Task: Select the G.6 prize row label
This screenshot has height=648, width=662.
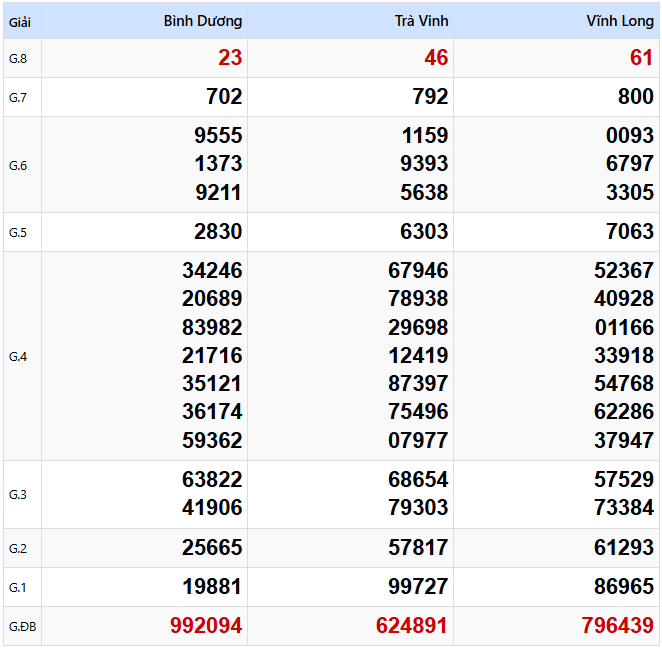Action: [x=18, y=165]
